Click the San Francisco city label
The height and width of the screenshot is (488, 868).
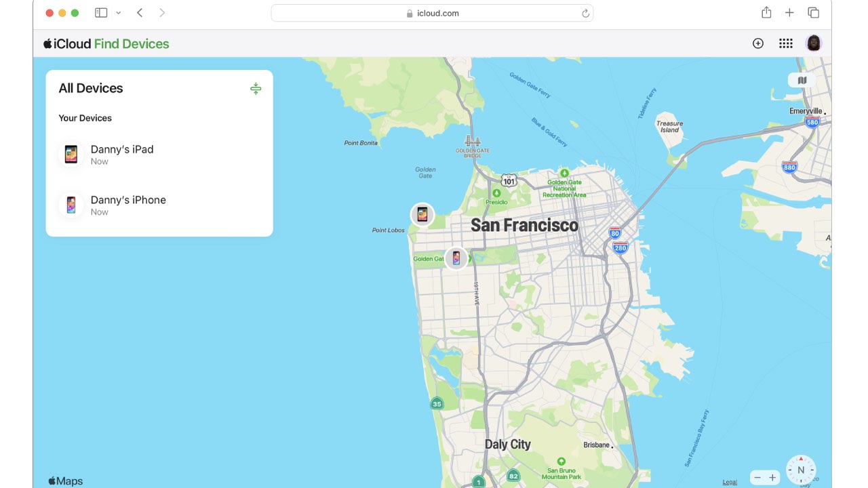[x=525, y=225]
